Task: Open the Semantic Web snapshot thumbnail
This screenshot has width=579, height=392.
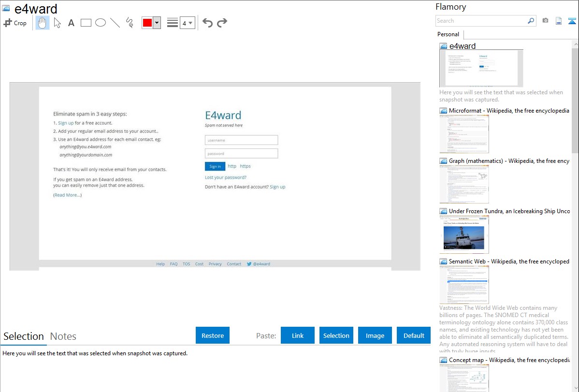Action: (464, 285)
